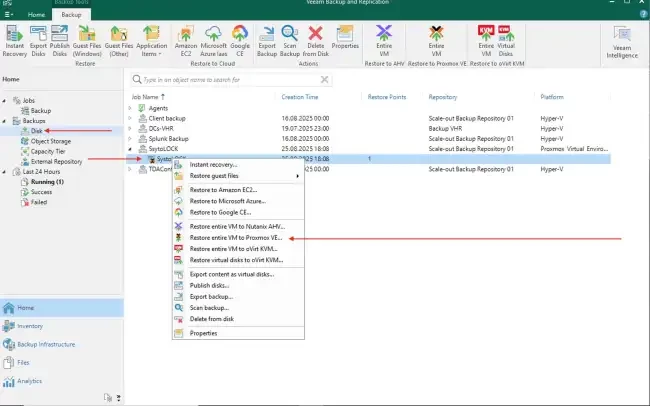Collapse the Backups tree node

(5, 121)
